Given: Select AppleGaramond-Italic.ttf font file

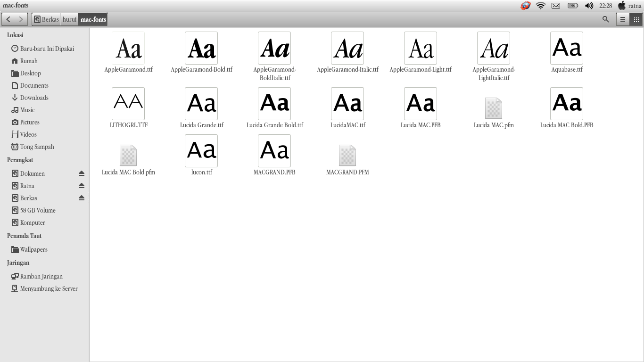Looking at the screenshot, I should coord(347,52).
